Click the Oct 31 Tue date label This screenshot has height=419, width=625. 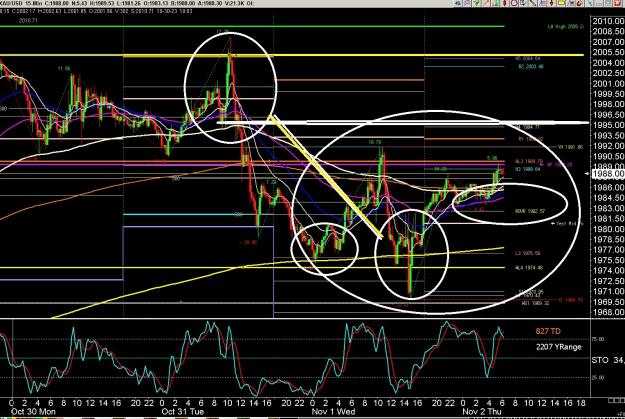(x=183, y=411)
